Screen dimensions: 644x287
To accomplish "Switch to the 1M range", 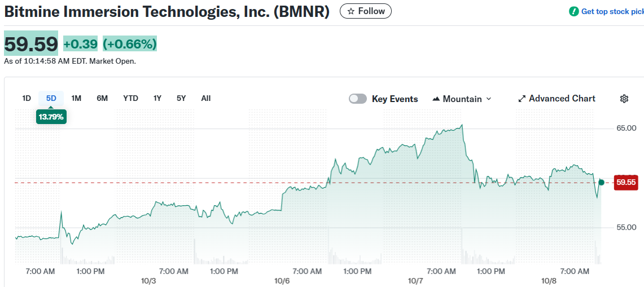I will click(76, 98).
